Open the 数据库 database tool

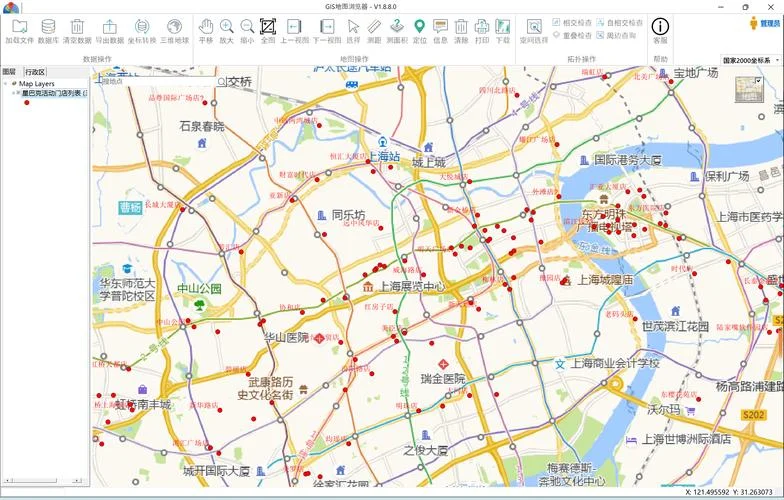pos(48,31)
